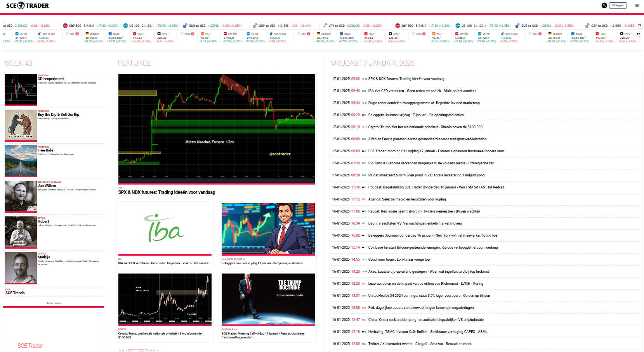Open 'InPost investeert 600 miljoen pond' headline
Screen dimensions: 644x352
(x=426, y=175)
